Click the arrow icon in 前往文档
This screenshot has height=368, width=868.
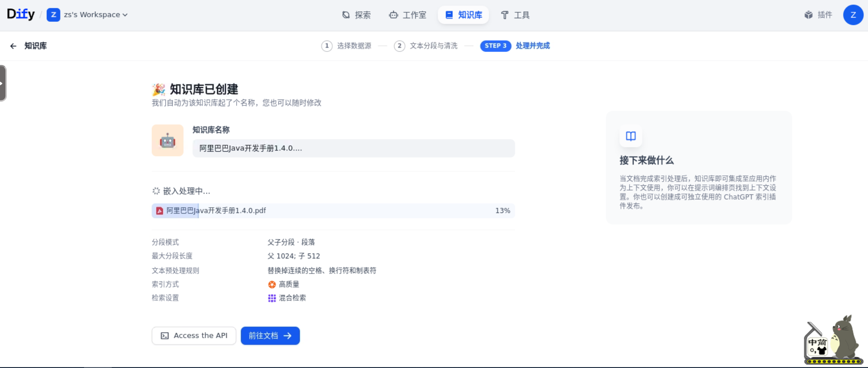[288, 336]
